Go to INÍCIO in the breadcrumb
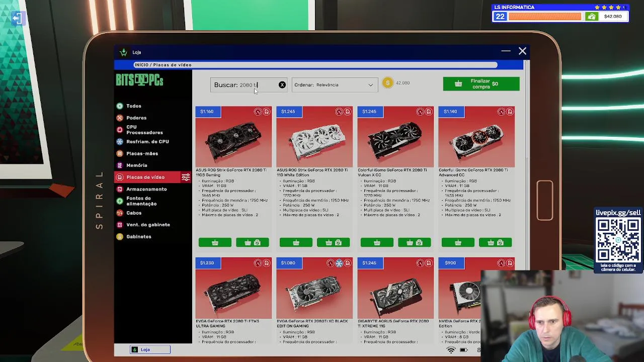 coord(141,65)
